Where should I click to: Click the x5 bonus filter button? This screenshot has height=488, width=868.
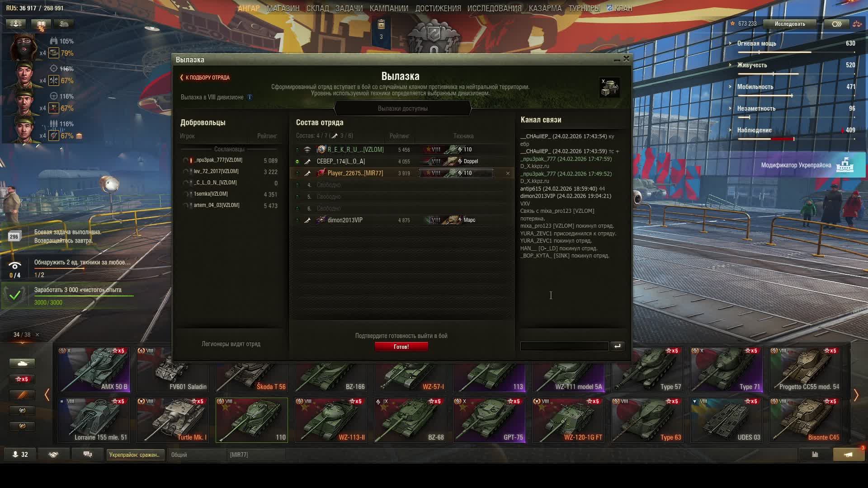pyautogui.click(x=22, y=379)
